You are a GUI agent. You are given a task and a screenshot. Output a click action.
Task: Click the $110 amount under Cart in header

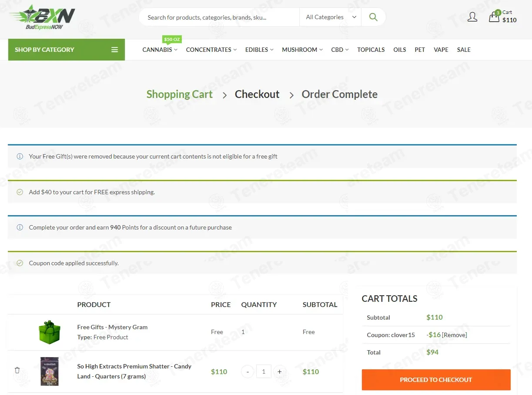click(x=509, y=20)
